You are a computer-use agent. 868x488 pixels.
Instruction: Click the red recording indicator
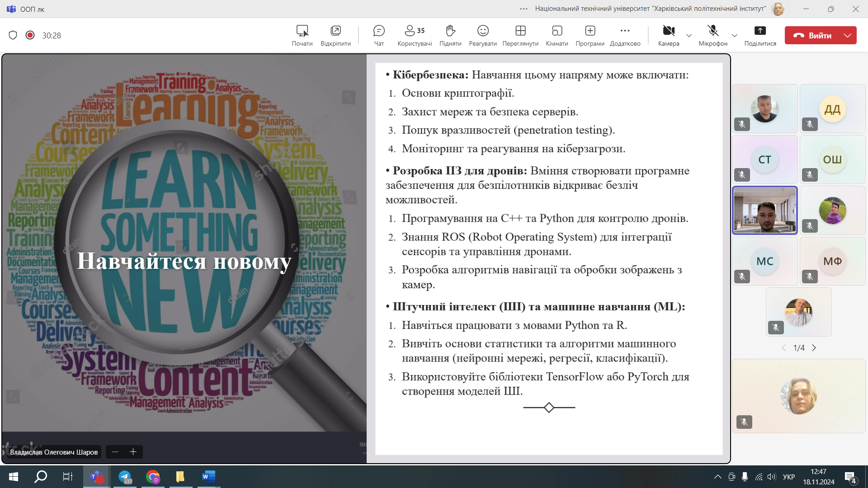click(x=30, y=35)
